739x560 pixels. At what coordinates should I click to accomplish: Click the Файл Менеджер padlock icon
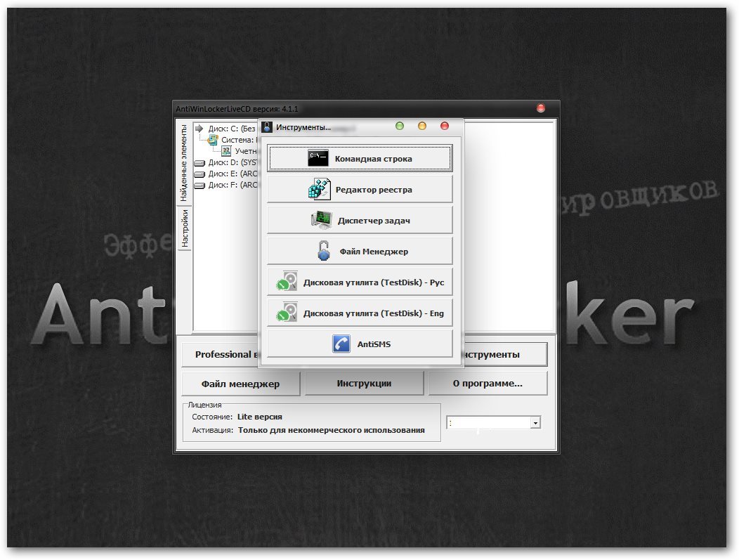pos(324,251)
